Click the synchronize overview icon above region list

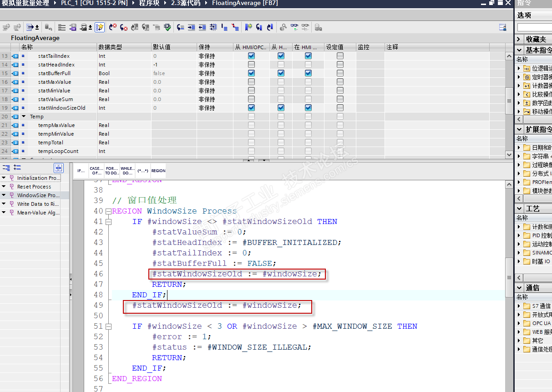coord(58,168)
